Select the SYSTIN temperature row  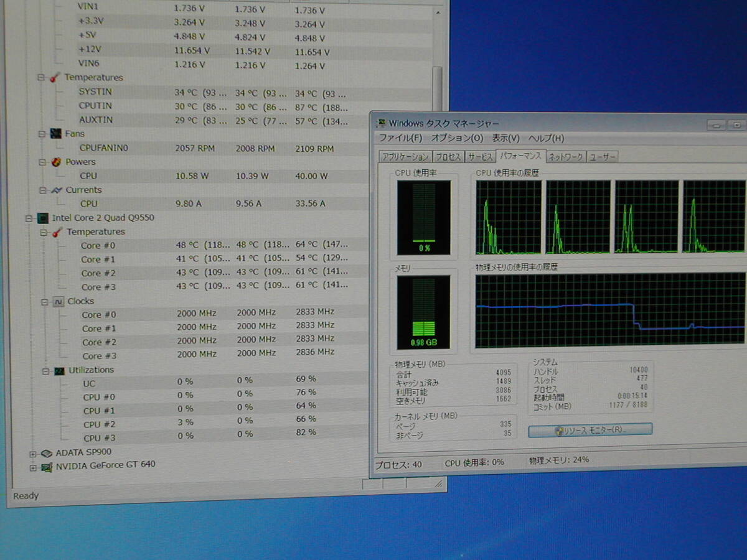212,92
